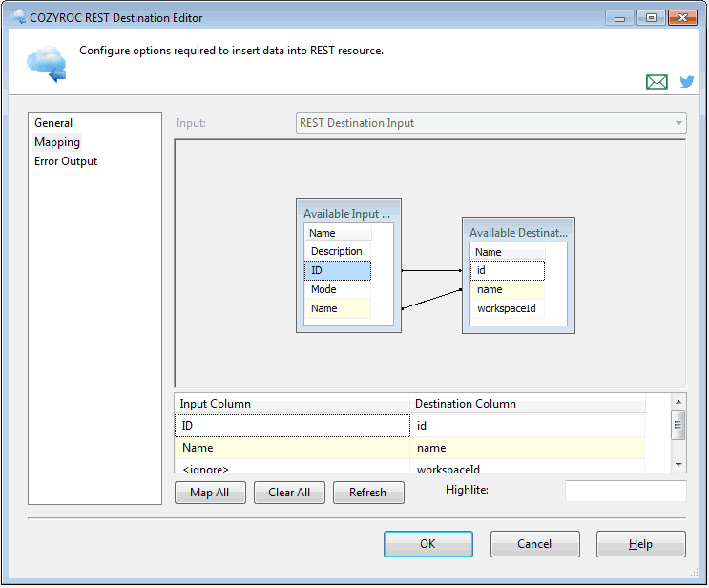
Task: Minimize the REST Destination Editor window
Action: 619,18
